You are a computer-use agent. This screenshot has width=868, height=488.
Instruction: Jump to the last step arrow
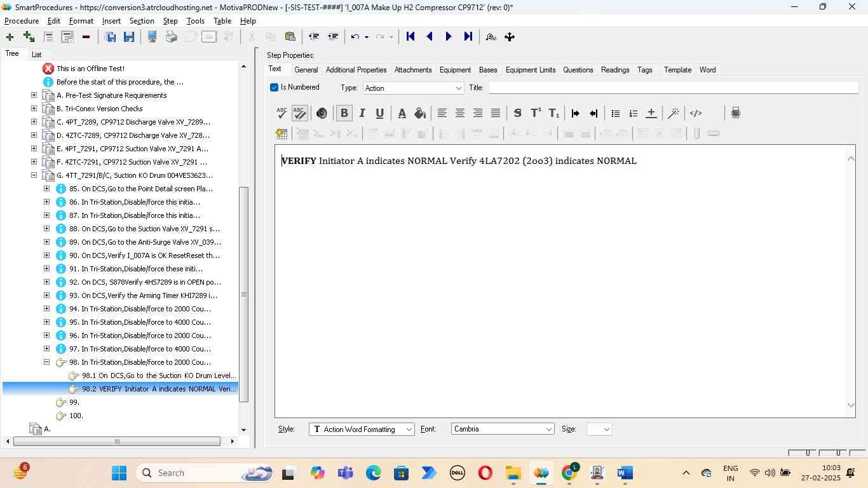click(x=468, y=37)
